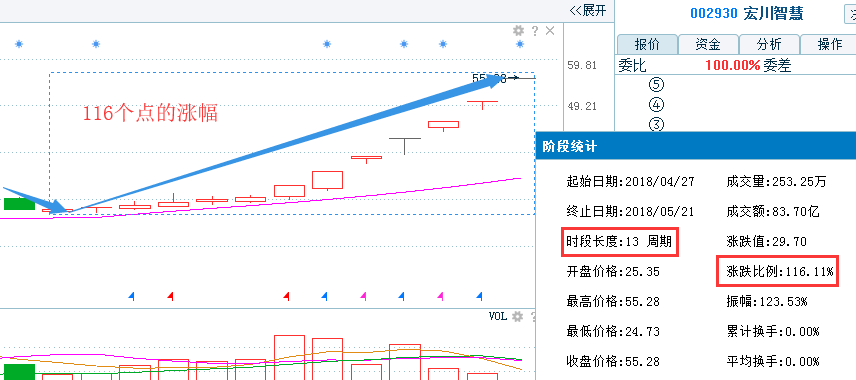
Task: Click the tallest red volume bar
Action: 289,358
